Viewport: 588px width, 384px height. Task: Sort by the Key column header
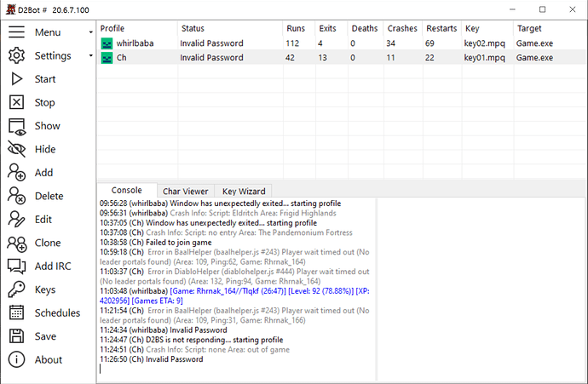(472, 28)
